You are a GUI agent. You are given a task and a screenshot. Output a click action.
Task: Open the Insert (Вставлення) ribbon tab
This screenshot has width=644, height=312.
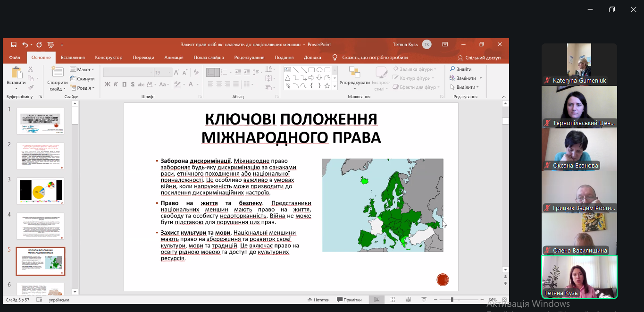pyautogui.click(x=73, y=58)
